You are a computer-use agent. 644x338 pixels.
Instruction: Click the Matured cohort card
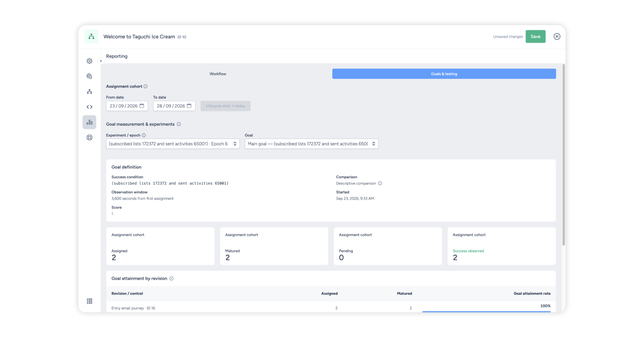click(x=274, y=246)
